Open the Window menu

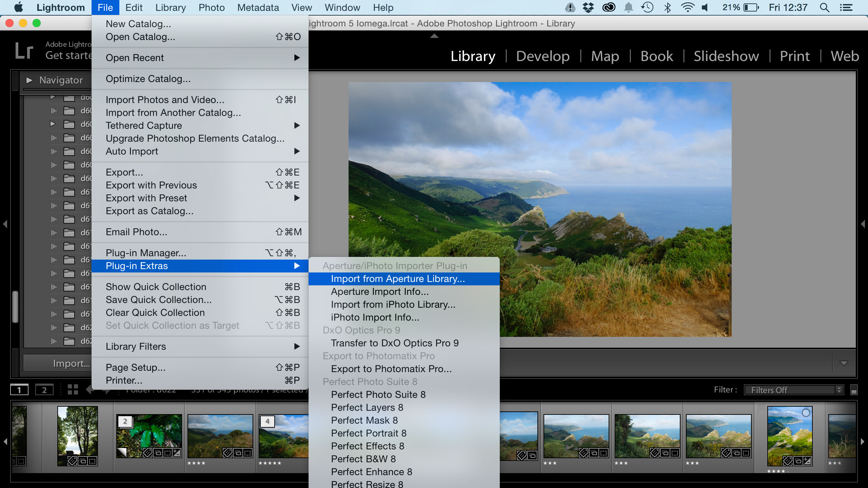point(342,7)
